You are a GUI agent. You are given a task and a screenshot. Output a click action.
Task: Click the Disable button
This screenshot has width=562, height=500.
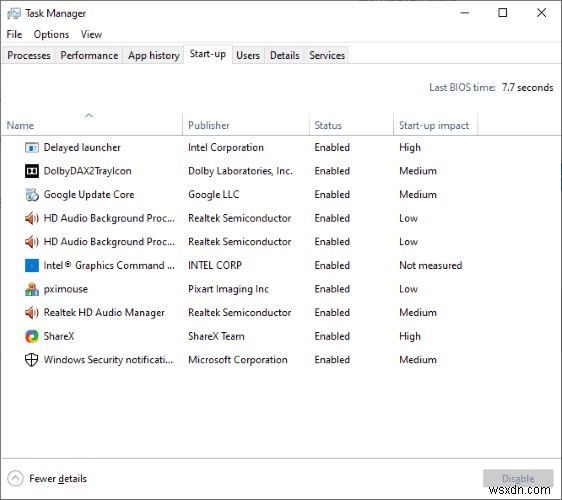pos(518,478)
